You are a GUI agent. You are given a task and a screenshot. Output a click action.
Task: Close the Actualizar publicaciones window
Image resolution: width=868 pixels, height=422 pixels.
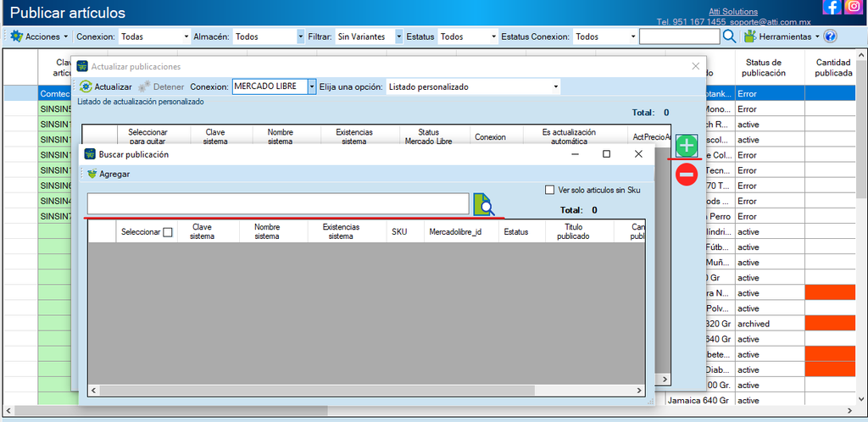[x=696, y=66]
